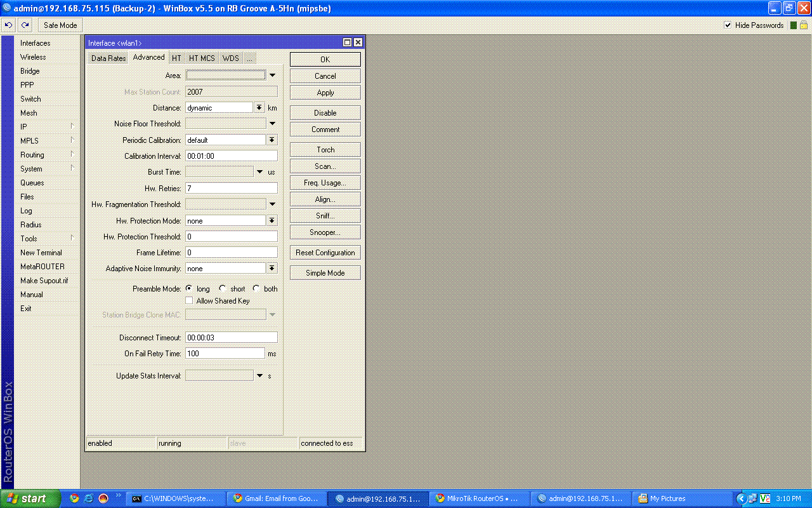This screenshot has height=508, width=812.
Task: Expand Noise Floor Threshold field
Action: (272, 124)
